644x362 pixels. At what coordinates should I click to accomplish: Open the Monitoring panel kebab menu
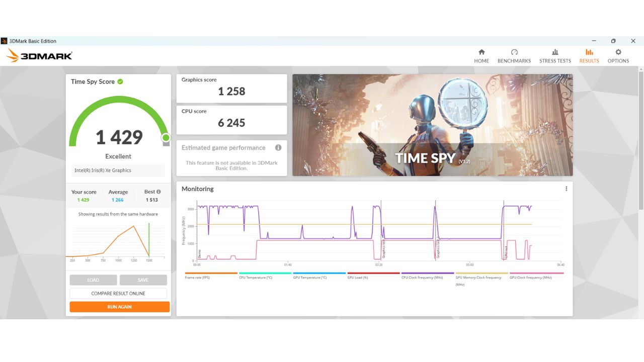coord(566,188)
